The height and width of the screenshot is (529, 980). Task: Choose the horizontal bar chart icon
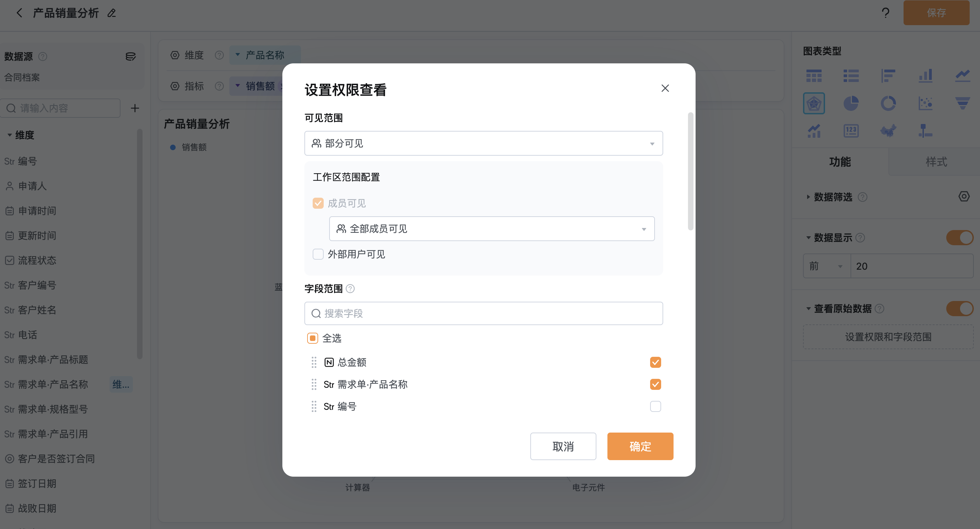tap(888, 76)
